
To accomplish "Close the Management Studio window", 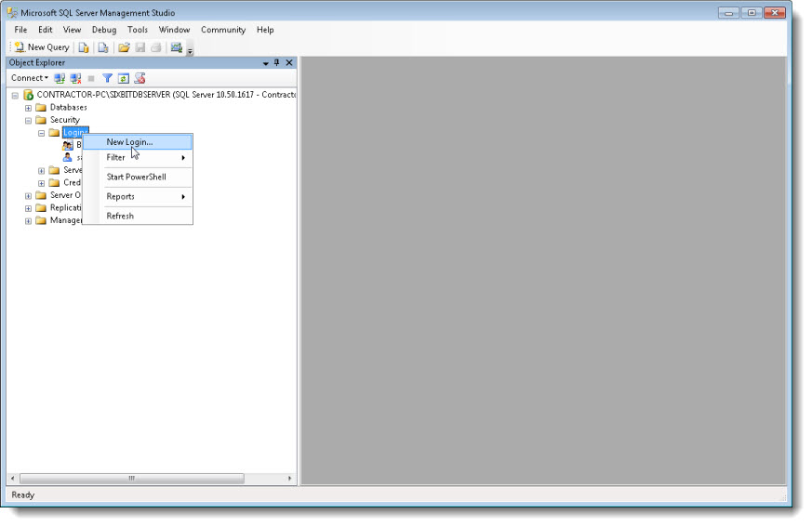I will coord(775,13).
